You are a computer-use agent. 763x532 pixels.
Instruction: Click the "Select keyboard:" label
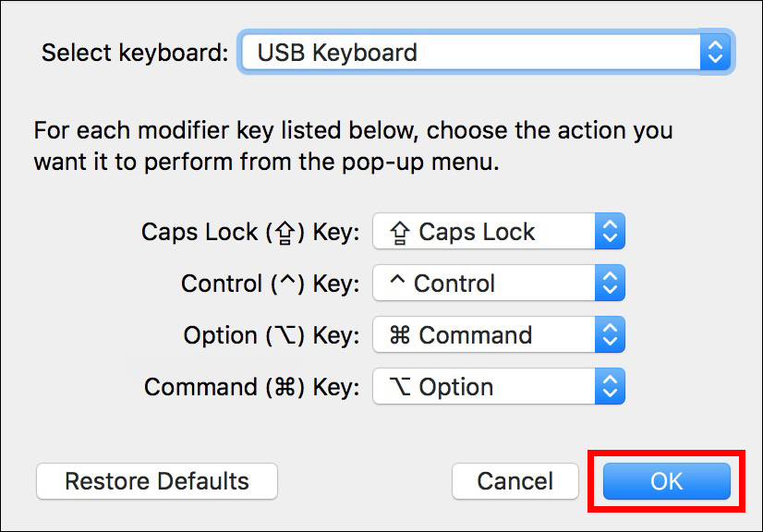pyautogui.click(x=135, y=53)
